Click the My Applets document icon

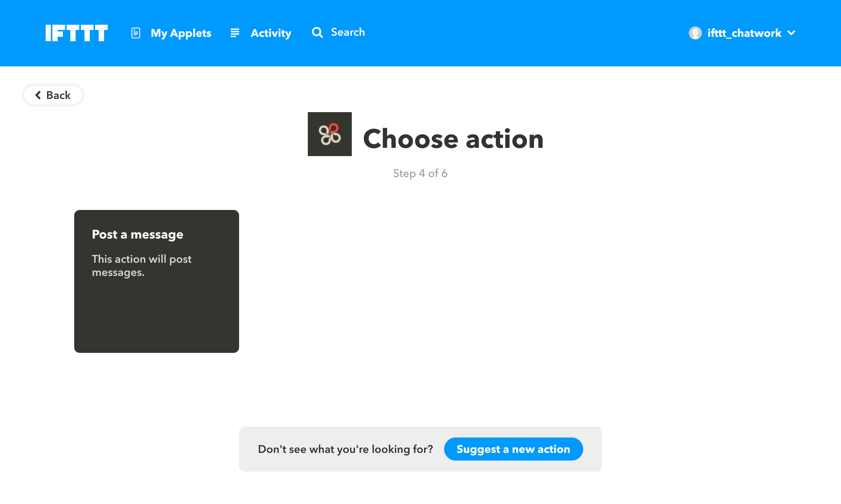(135, 33)
